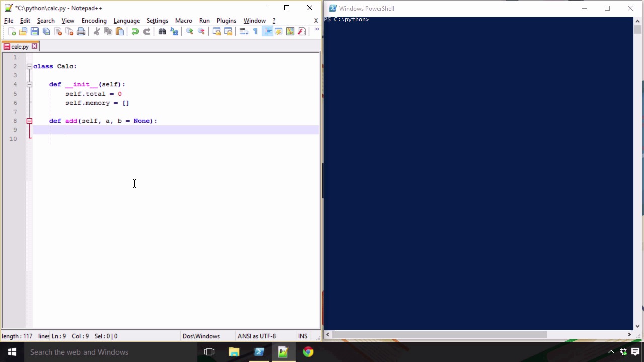The width and height of the screenshot is (644, 362).
Task: Open user defined language dialog icon
Action: (x=279, y=31)
